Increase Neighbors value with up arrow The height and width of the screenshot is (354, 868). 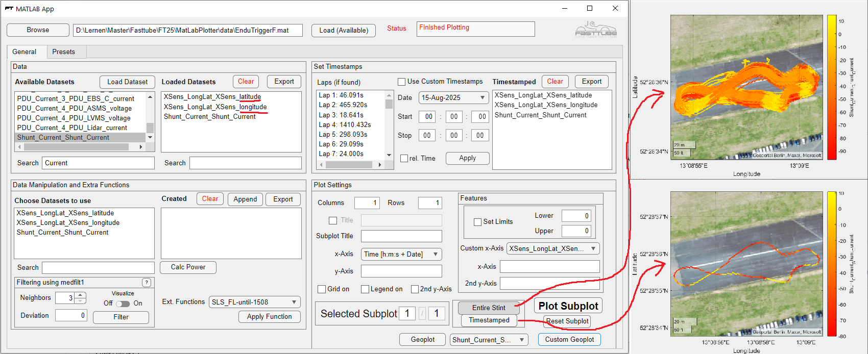81,295
